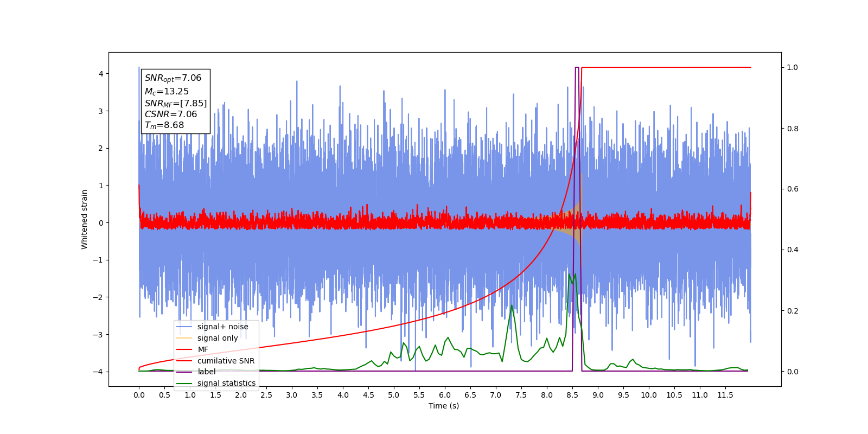Click the 5.5 tick on the time axis
The height and width of the screenshot is (434, 868).
[x=419, y=395]
